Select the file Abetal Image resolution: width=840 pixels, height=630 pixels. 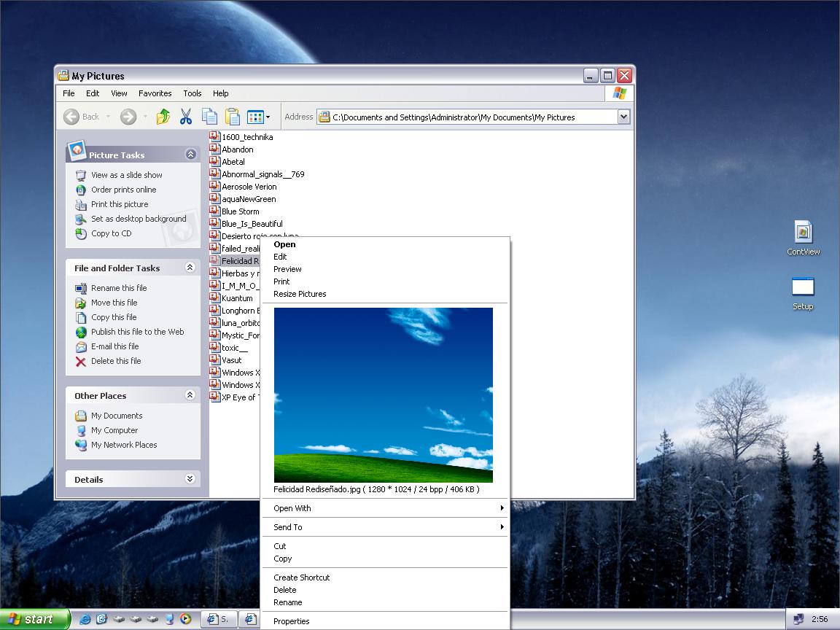(227, 162)
